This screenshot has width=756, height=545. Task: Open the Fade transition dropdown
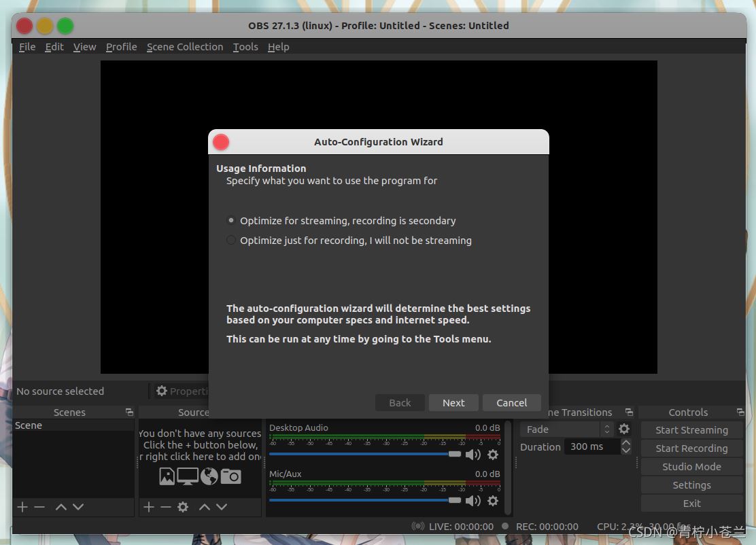pos(566,429)
